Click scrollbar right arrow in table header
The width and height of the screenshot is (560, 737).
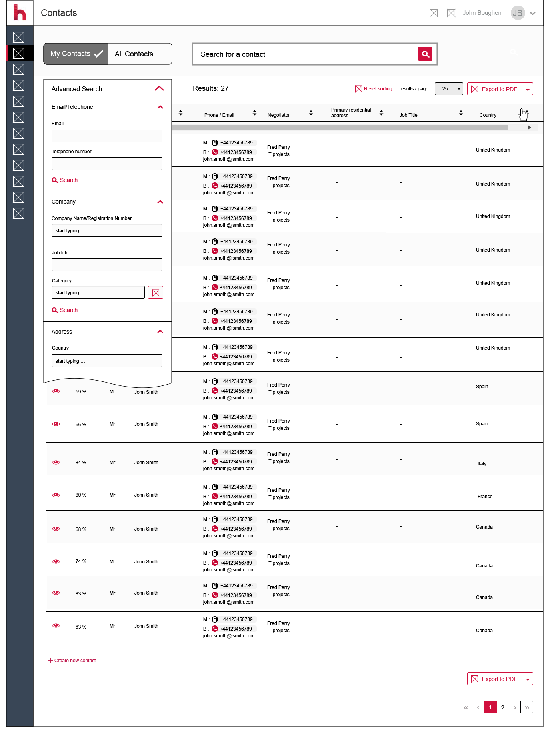(x=530, y=128)
